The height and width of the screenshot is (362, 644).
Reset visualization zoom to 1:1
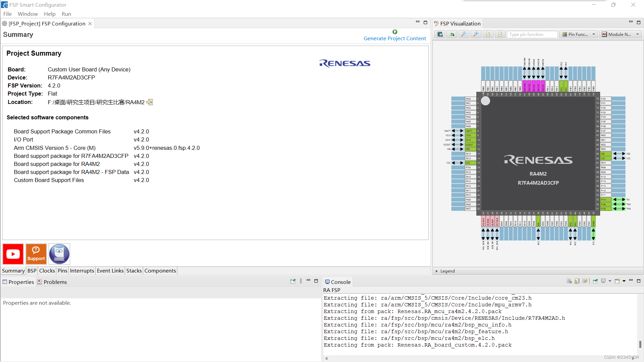[488, 34]
